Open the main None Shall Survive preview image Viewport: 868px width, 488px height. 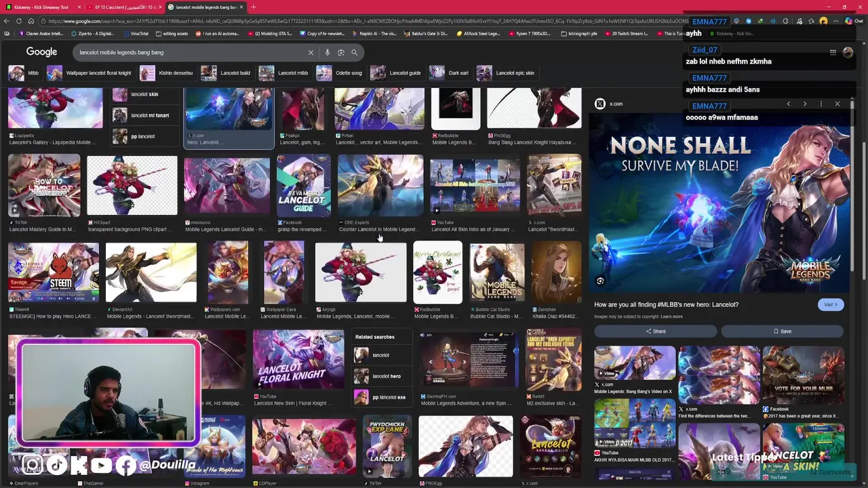pyautogui.click(x=719, y=203)
